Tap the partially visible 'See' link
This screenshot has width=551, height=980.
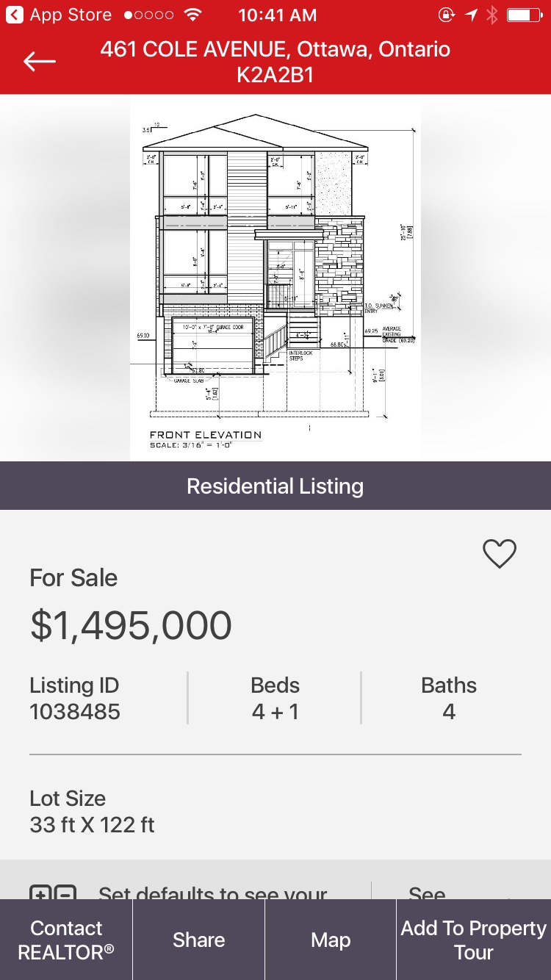point(427,893)
